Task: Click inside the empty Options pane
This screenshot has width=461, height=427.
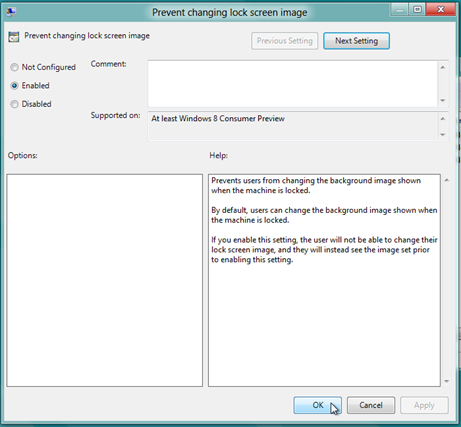Action: click(x=105, y=280)
